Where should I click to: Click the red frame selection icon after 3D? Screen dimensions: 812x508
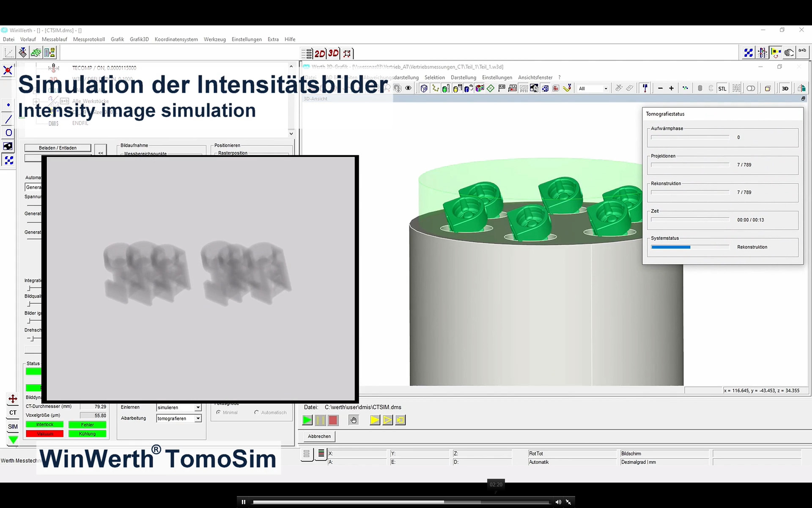pyautogui.click(x=347, y=53)
